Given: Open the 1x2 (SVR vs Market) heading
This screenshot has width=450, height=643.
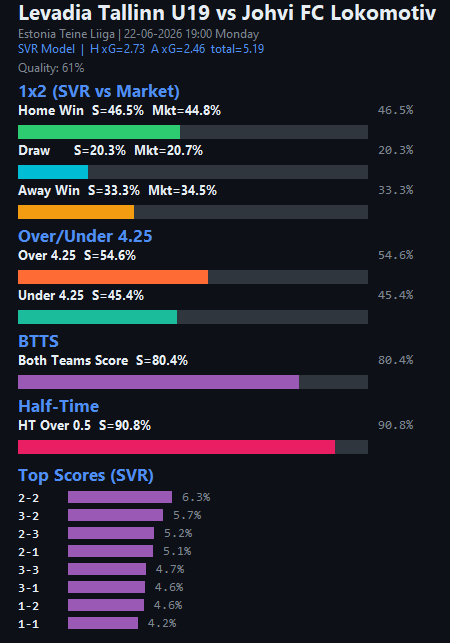Looking at the screenshot, I should 99,91.
